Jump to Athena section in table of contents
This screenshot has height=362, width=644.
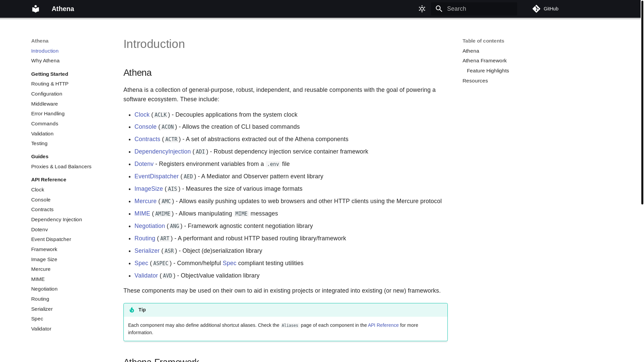pyautogui.click(x=471, y=51)
